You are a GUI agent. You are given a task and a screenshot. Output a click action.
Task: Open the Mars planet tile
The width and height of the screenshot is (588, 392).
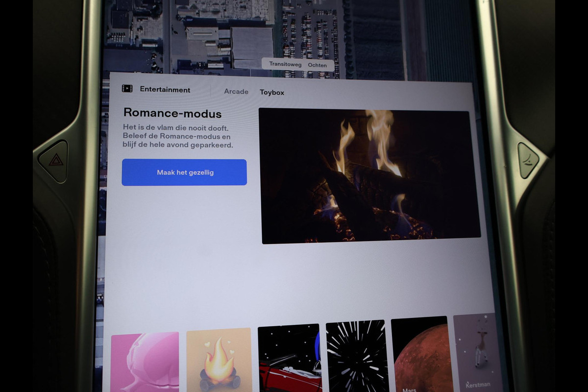click(419, 355)
